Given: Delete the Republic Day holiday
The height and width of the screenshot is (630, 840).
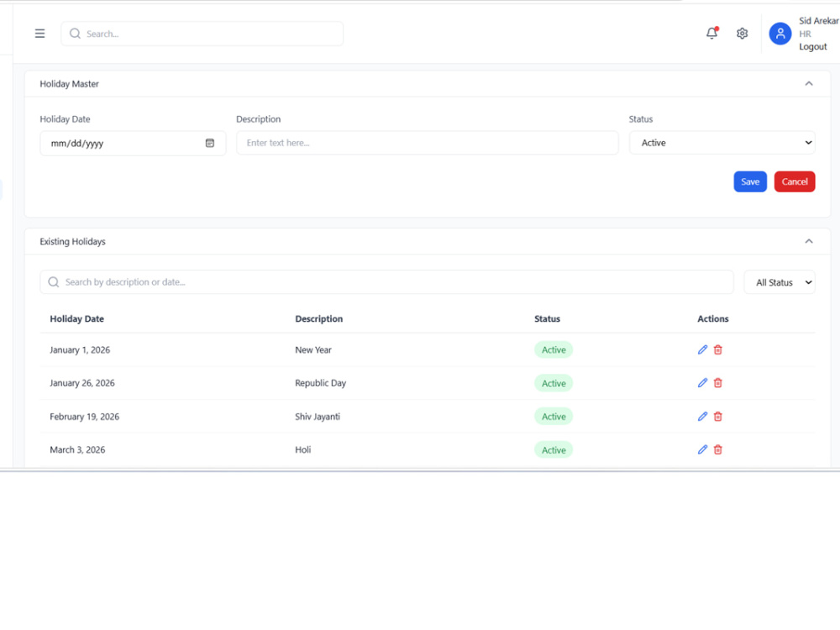Looking at the screenshot, I should point(718,383).
